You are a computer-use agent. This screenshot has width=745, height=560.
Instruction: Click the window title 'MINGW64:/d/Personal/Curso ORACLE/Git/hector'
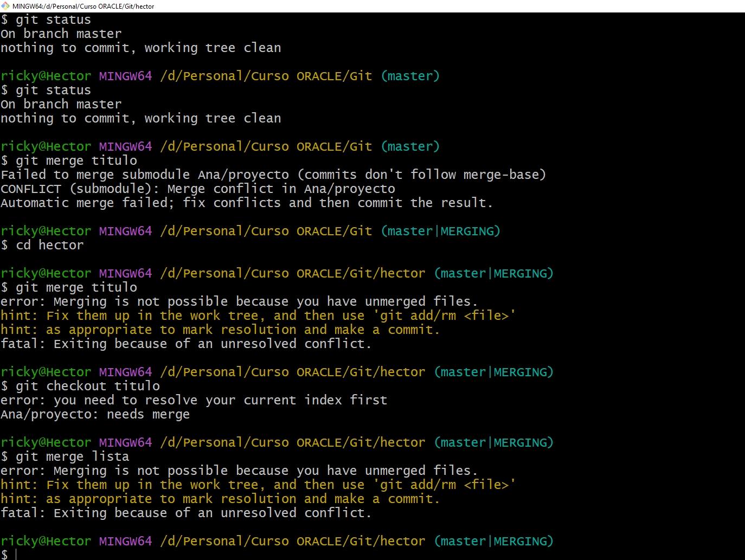[83, 6]
